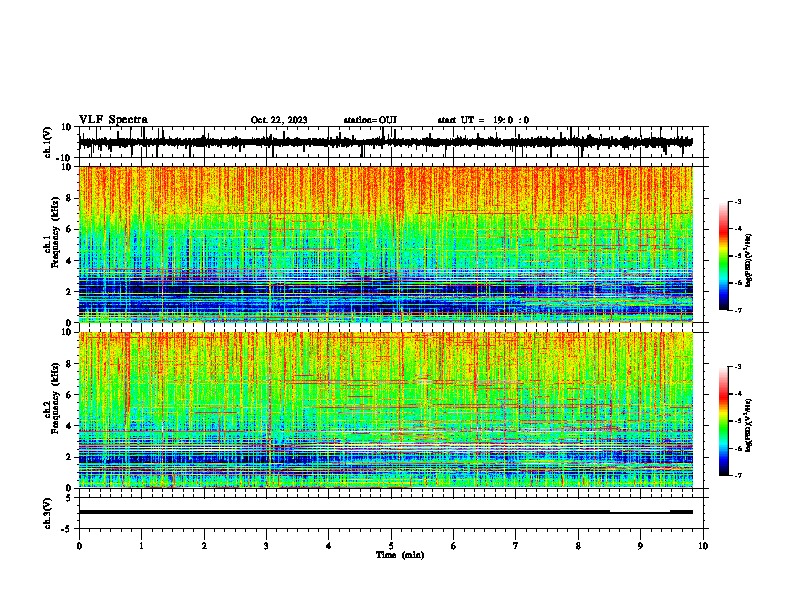This screenshot has width=792, height=612.
Task: Click tick label "10" on Time axis
Action: tap(703, 545)
